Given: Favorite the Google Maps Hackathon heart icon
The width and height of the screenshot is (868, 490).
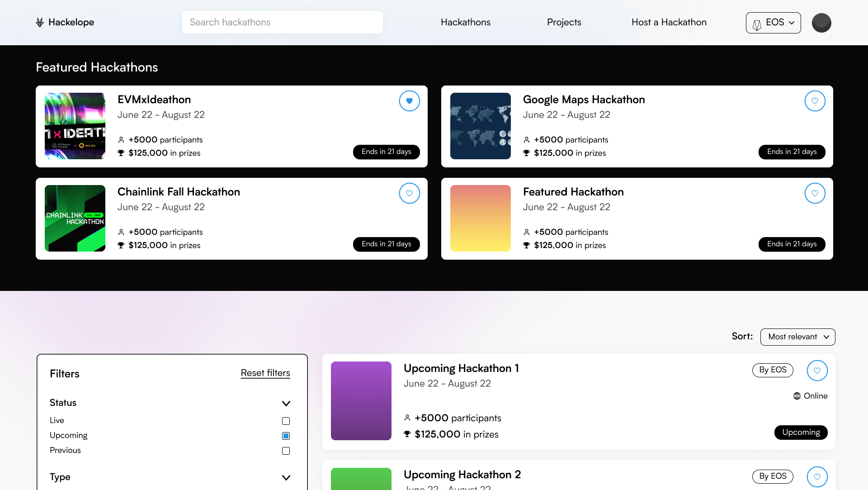Looking at the screenshot, I should (x=815, y=101).
